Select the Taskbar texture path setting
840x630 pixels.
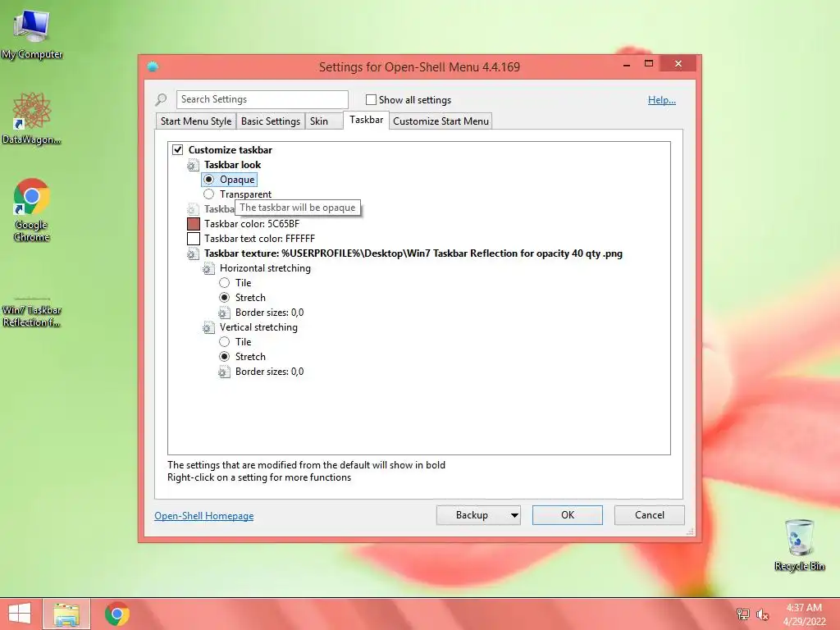tap(413, 254)
